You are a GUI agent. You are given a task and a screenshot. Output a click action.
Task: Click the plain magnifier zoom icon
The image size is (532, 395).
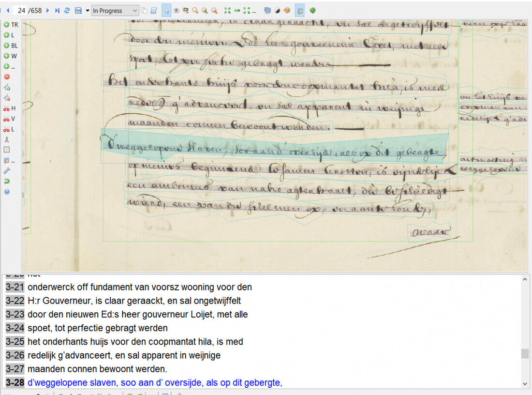coord(195,11)
